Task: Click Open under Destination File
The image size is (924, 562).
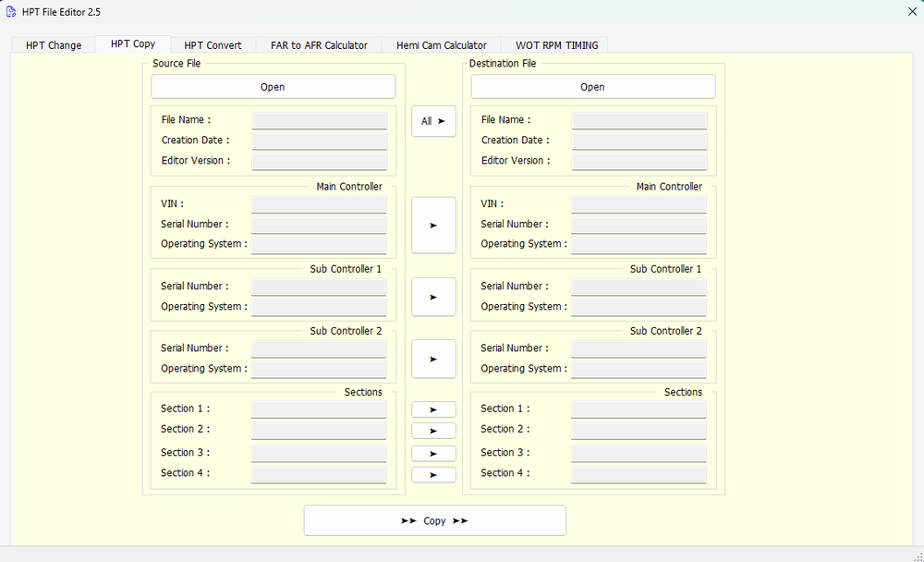Action: pyautogui.click(x=592, y=87)
